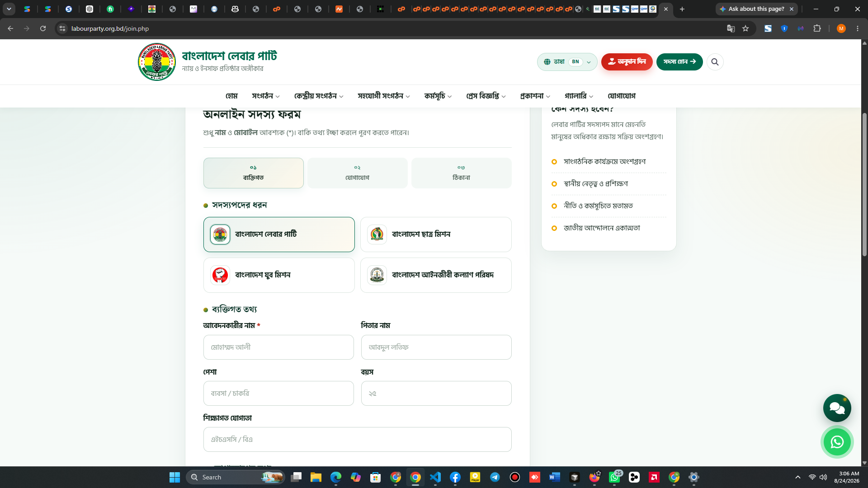Screen dimensions: 868x488
Task: Open the Chrome profile avatar M
Action: [x=841, y=28]
